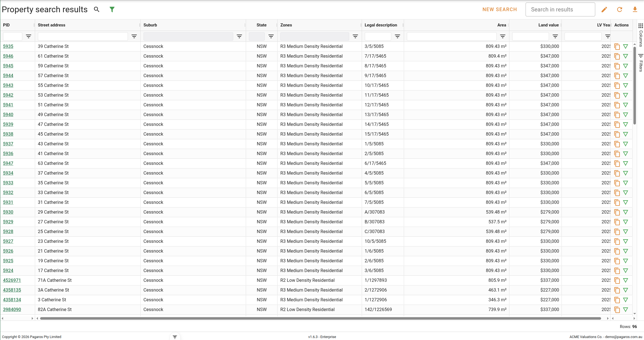Copy icon for 41 Catherine St row
644x340 pixels.
tap(617, 154)
